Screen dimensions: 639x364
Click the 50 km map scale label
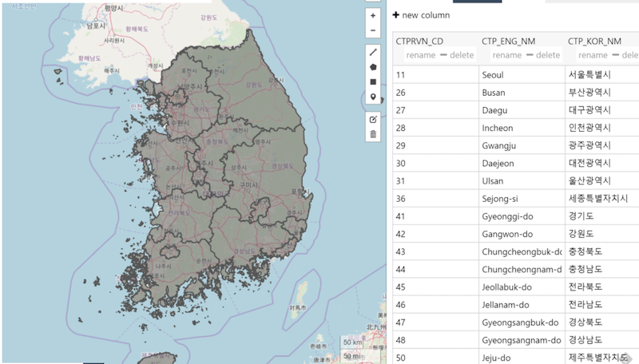click(352, 342)
